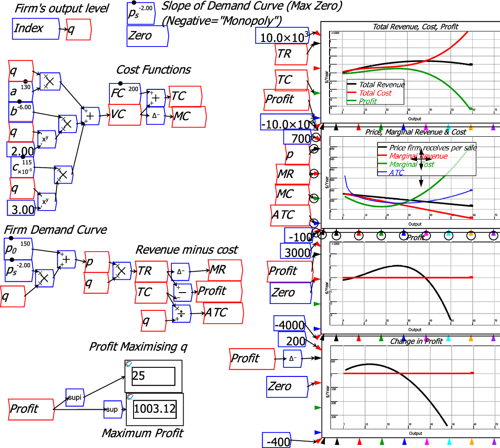Click the slider handle on parameter FC
This screenshot has height=448, width=500.
(120, 83)
